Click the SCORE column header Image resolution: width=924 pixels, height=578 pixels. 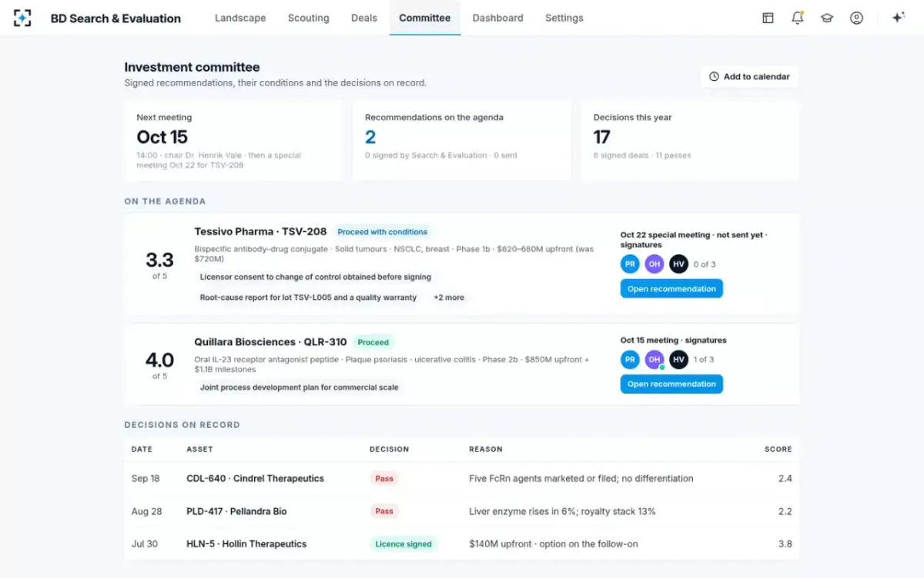pos(778,449)
